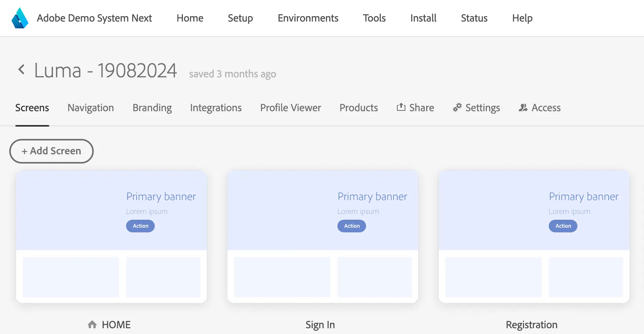This screenshot has width=644, height=334.
Task: Click Action button in Sign In preview
Action: pos(352,226)
